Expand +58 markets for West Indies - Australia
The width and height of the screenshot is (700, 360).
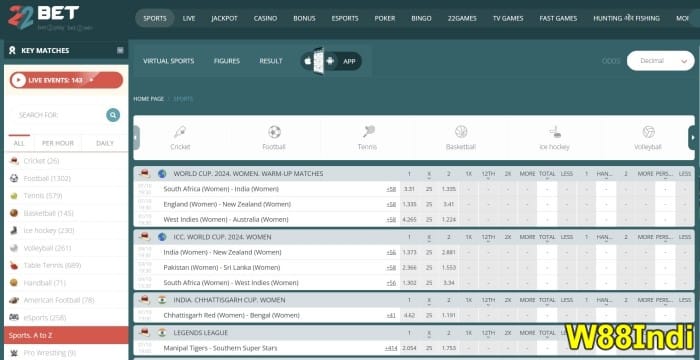391,219
